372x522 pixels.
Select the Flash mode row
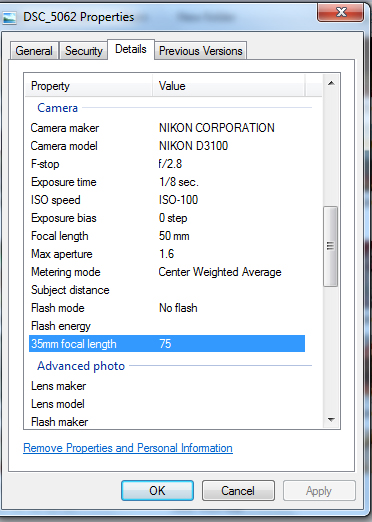pyautogui.click(x=167, y=308)
